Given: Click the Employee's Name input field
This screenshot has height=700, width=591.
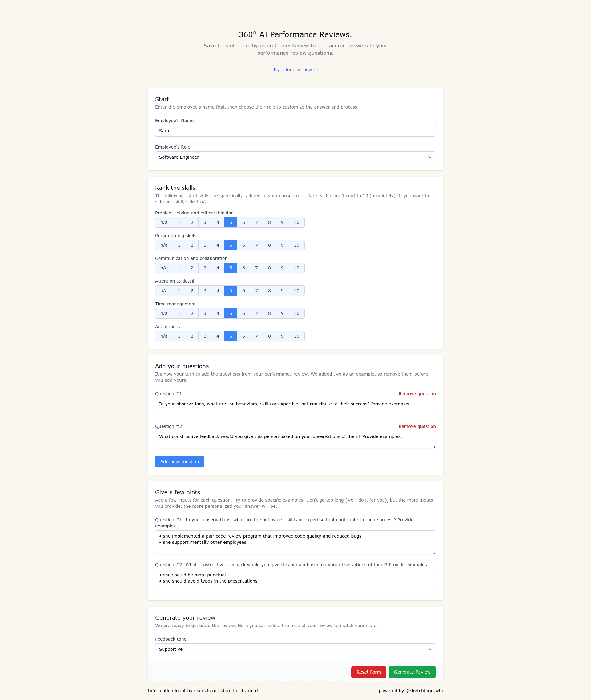Looking at the screenshot, I should 295,131.
